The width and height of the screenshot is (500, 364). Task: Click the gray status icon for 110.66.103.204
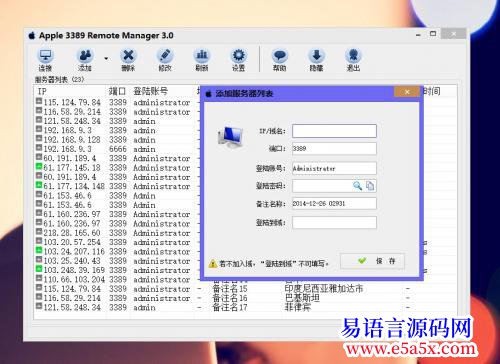[x=39, y=278]
